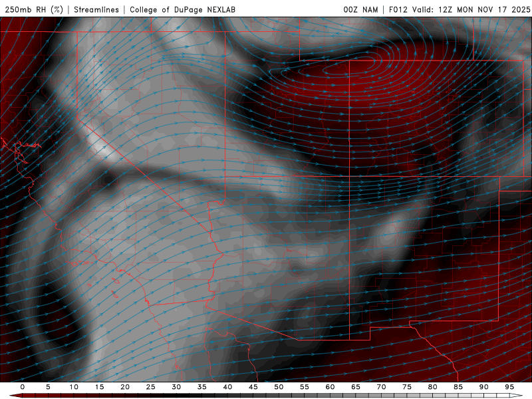Viewport: 532px width, 399px height.
Task: Click the '0' color bar label
Action: coord(23,387)
